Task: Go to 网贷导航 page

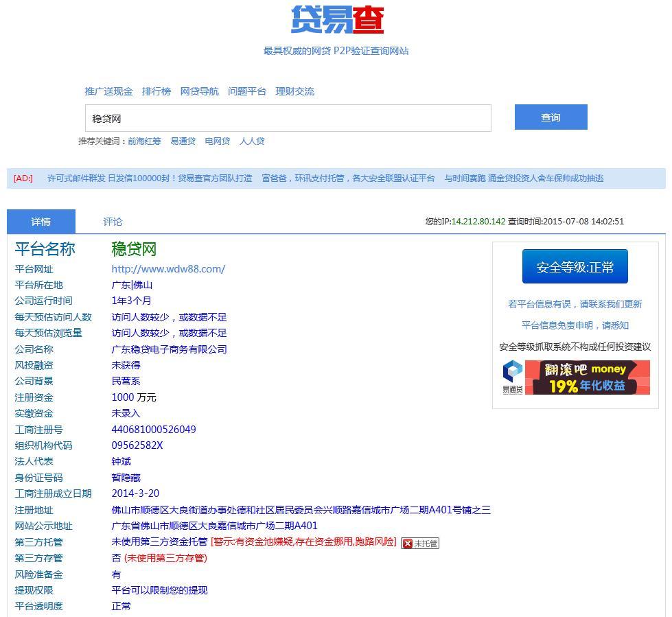Action: pyautogui.click(x=199, y=91)
